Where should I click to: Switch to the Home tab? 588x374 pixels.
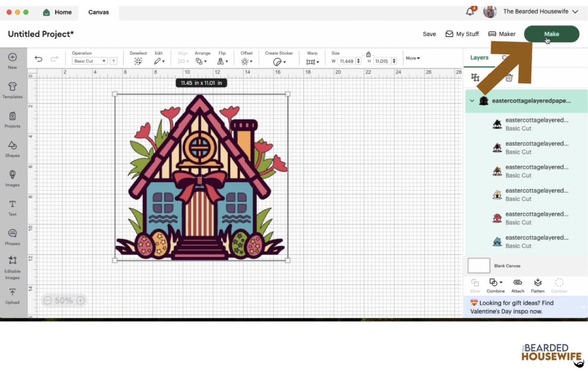[57, 12]
